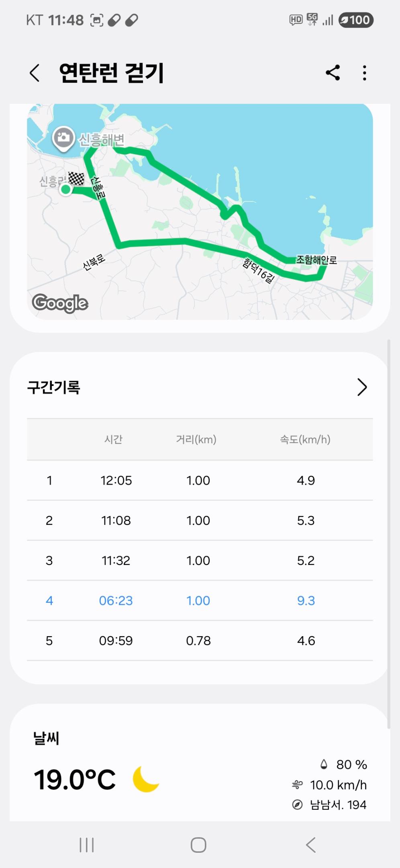Tap the 시간 column header
The image size is (400, 868).
point(113,439)
